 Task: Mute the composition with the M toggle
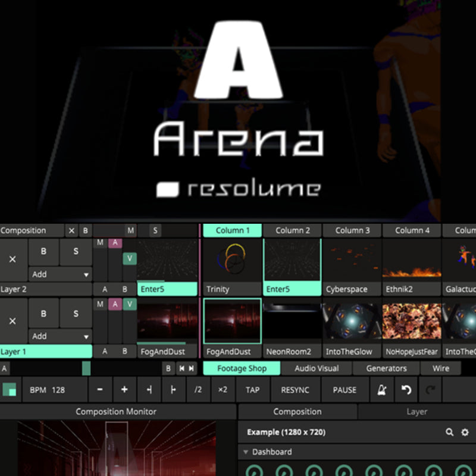130,230
